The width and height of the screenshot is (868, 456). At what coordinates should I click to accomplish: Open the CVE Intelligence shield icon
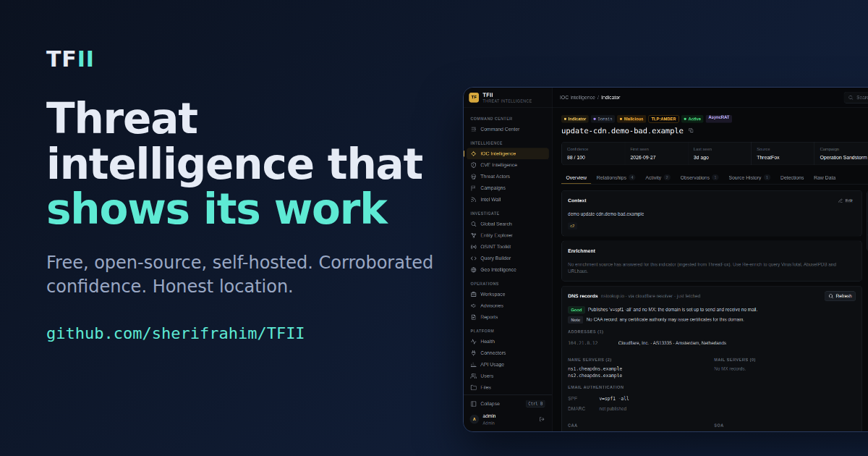point(474,165)
